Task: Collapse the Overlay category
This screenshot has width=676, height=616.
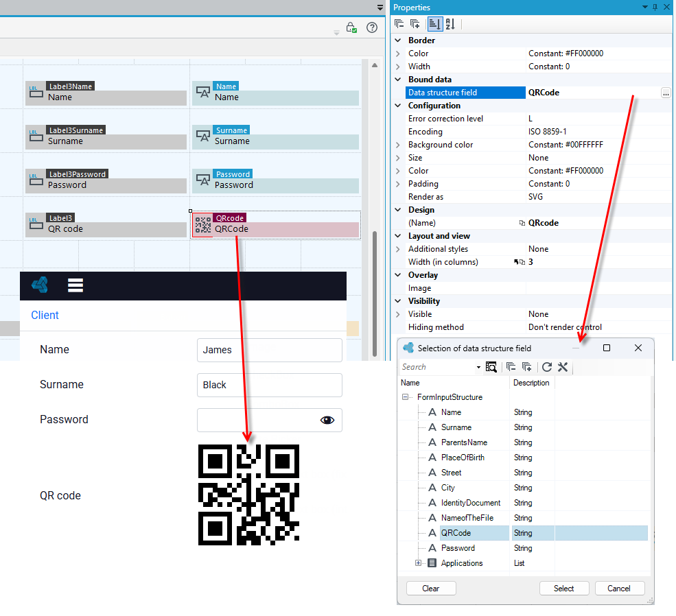Action: tap(398, 275)
